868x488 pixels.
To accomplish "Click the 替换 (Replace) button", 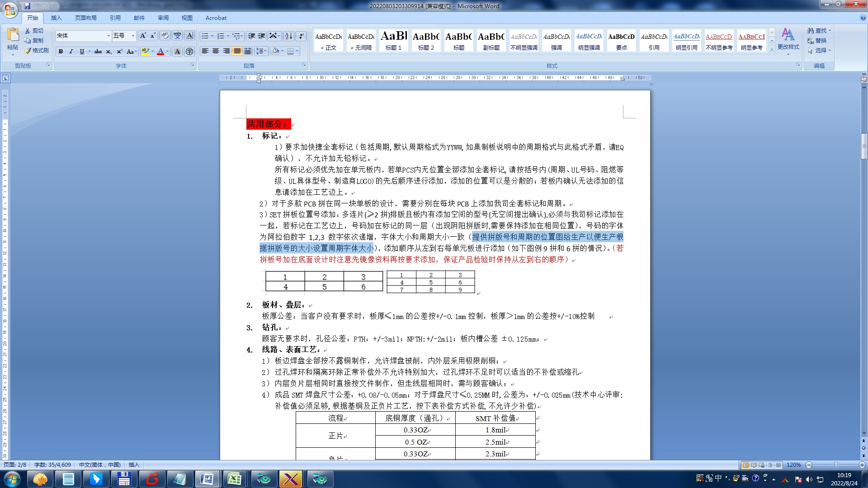I will pos(817,41).
